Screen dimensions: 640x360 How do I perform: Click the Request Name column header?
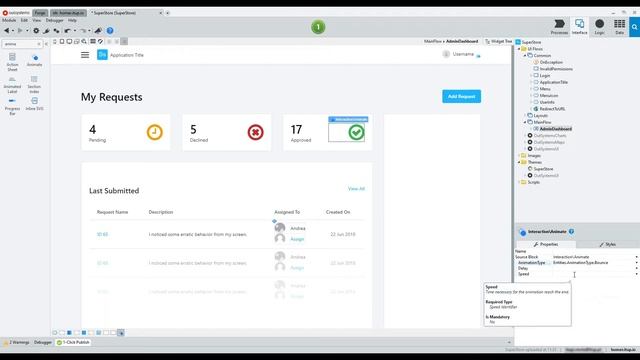point(112,212)
